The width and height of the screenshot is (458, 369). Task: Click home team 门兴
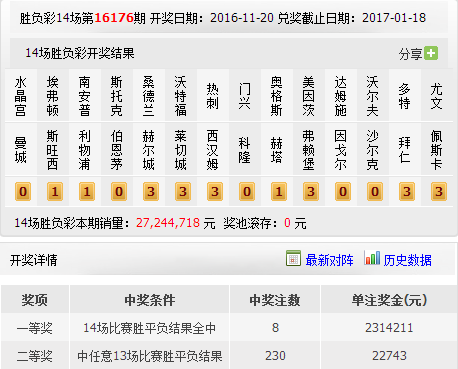[245, 96]
